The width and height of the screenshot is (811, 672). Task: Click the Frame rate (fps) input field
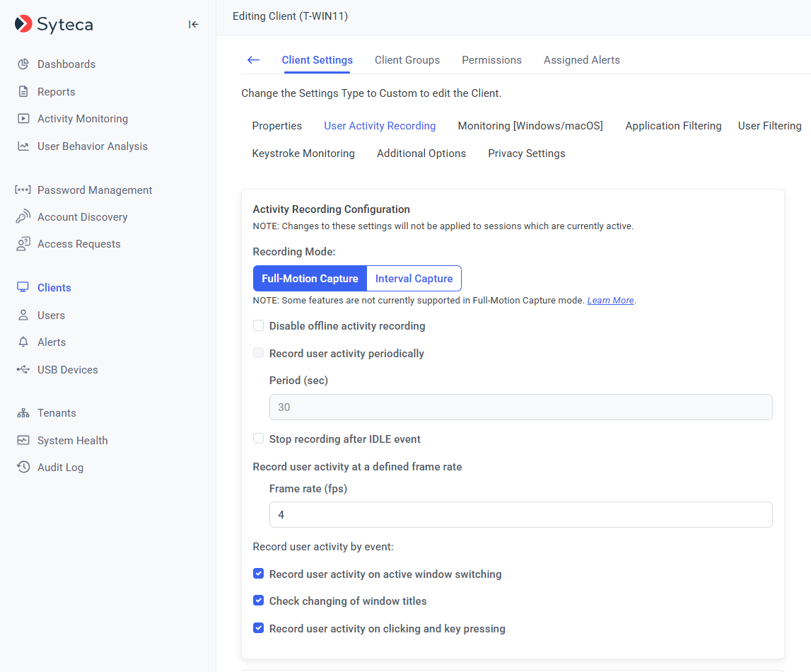520,515
